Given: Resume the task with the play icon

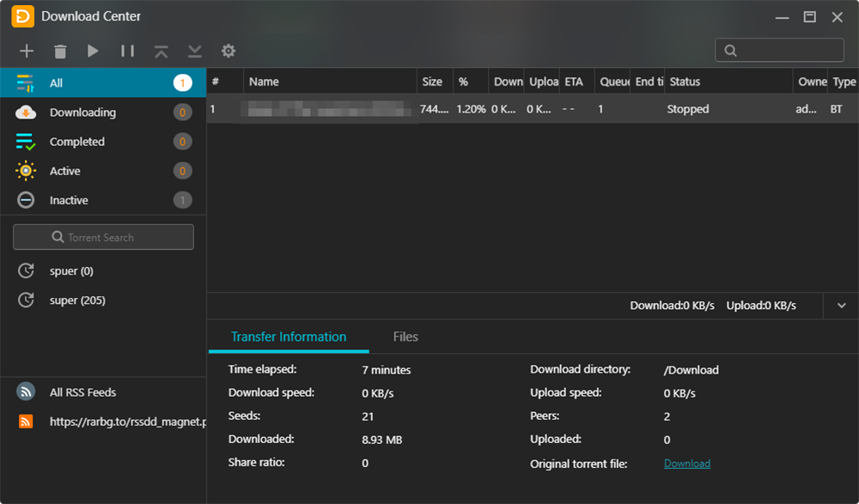Looking at the screenshot, I should coord(93,52).
